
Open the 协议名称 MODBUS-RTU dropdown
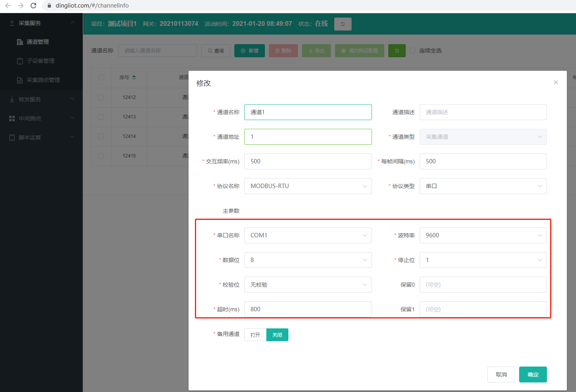click(x=307, y=186)
